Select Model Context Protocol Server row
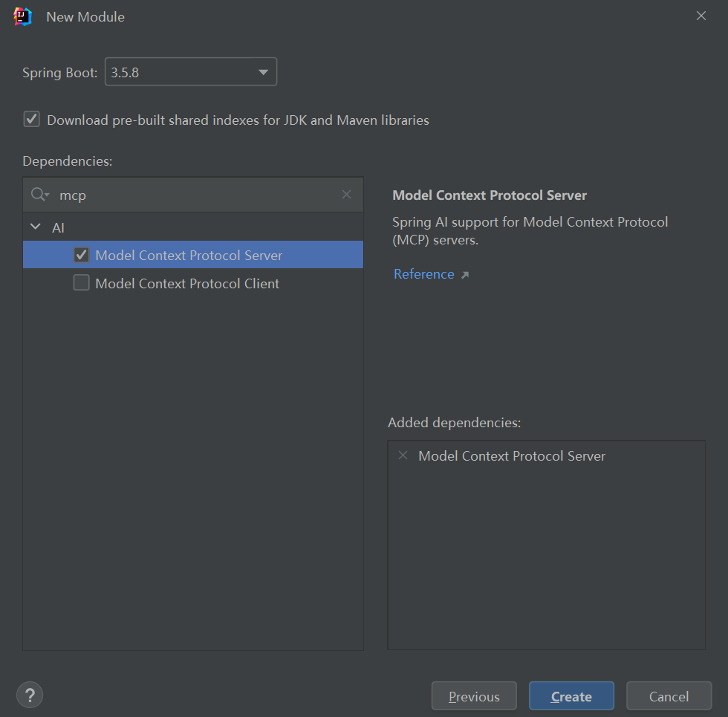 point(189,256)
